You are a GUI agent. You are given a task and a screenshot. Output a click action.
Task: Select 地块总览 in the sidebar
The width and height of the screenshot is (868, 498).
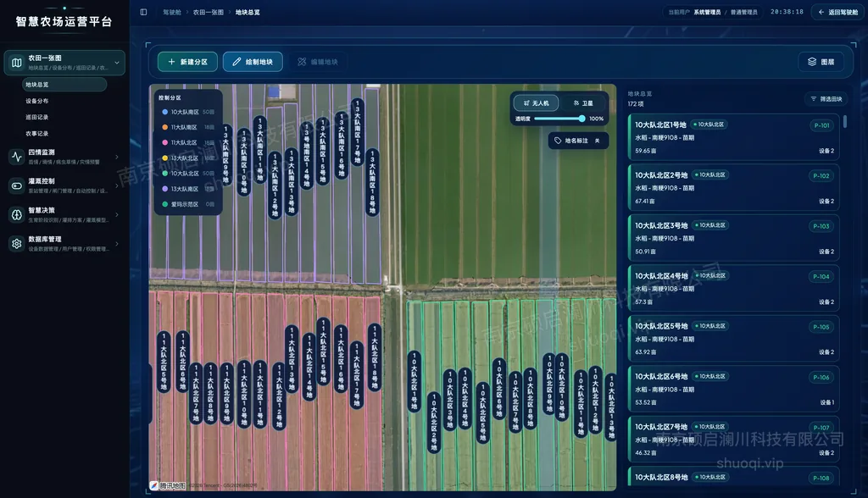[64, 85]
